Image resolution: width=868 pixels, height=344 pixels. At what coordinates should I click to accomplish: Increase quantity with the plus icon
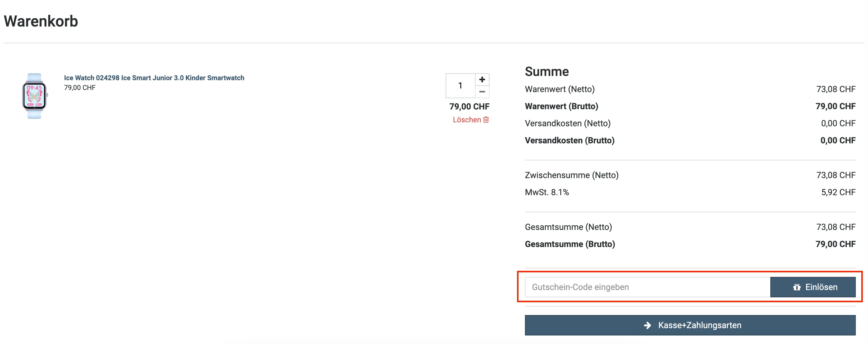482,79
